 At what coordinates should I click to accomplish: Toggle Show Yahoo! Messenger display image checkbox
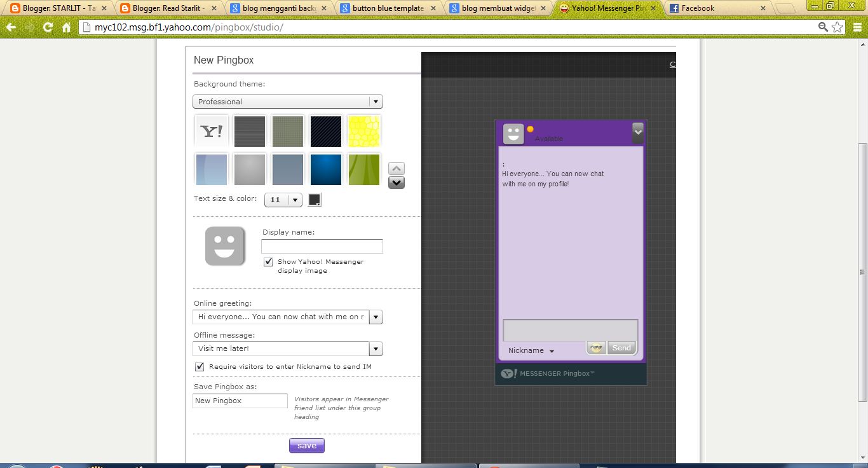268,262
